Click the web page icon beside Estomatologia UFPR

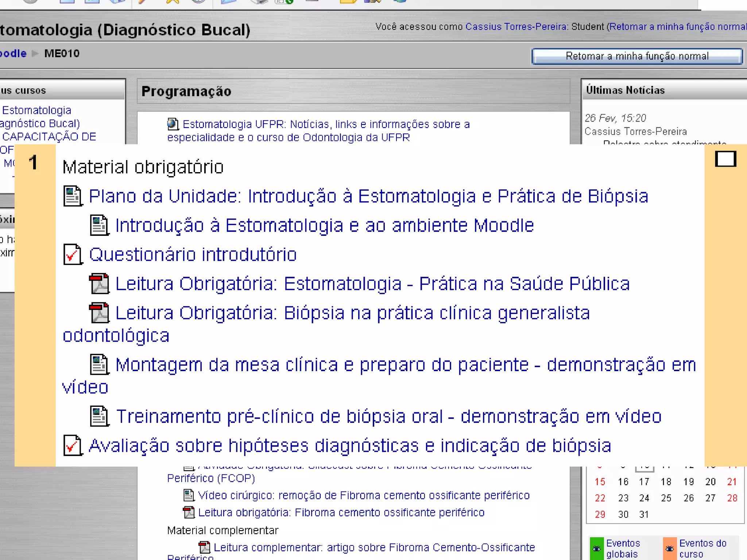173,124
